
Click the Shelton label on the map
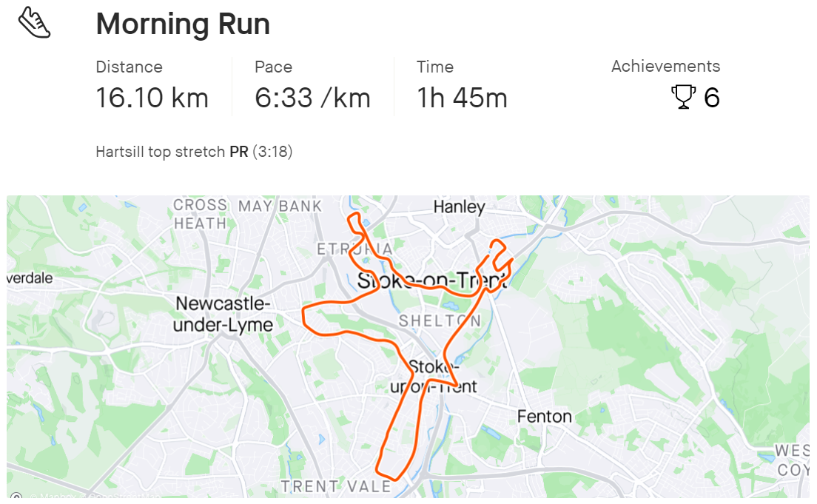440,320
